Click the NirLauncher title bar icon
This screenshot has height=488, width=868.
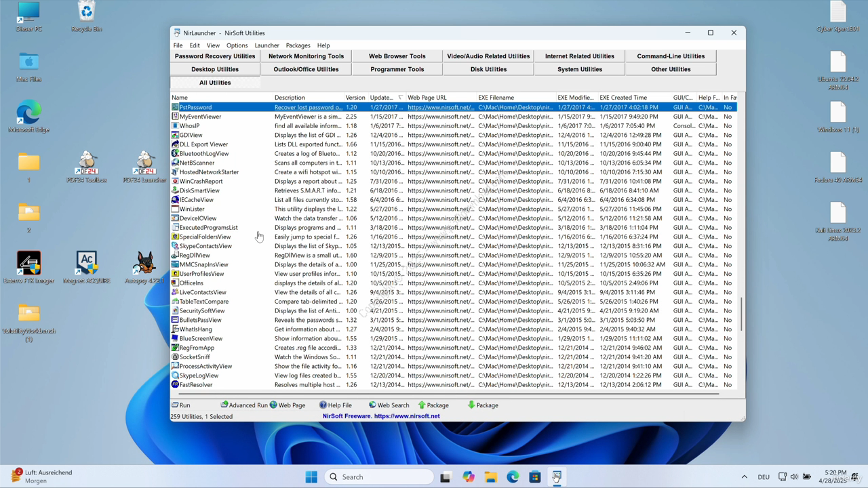tap(177, 33)
